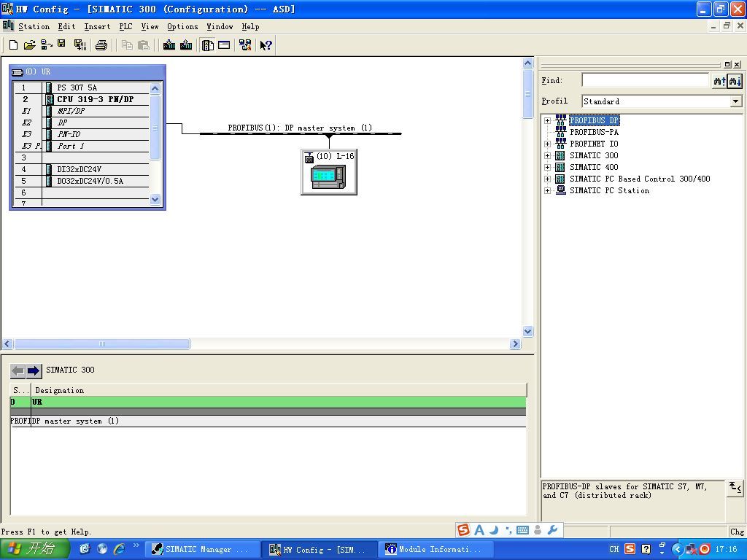747x560 pixels.
Task: Select DP master system (1) table row
Action: 268,421
